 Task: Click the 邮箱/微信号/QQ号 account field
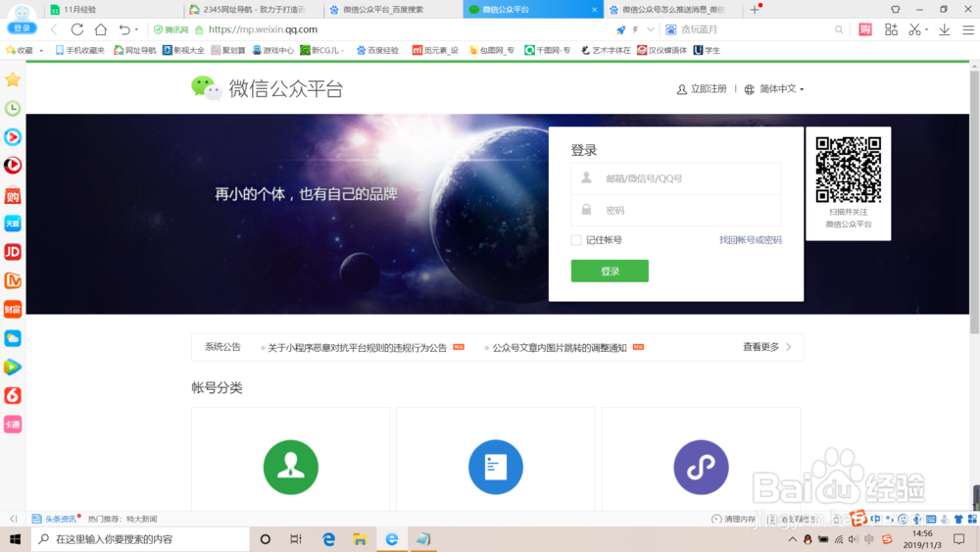tap(676, 178)
